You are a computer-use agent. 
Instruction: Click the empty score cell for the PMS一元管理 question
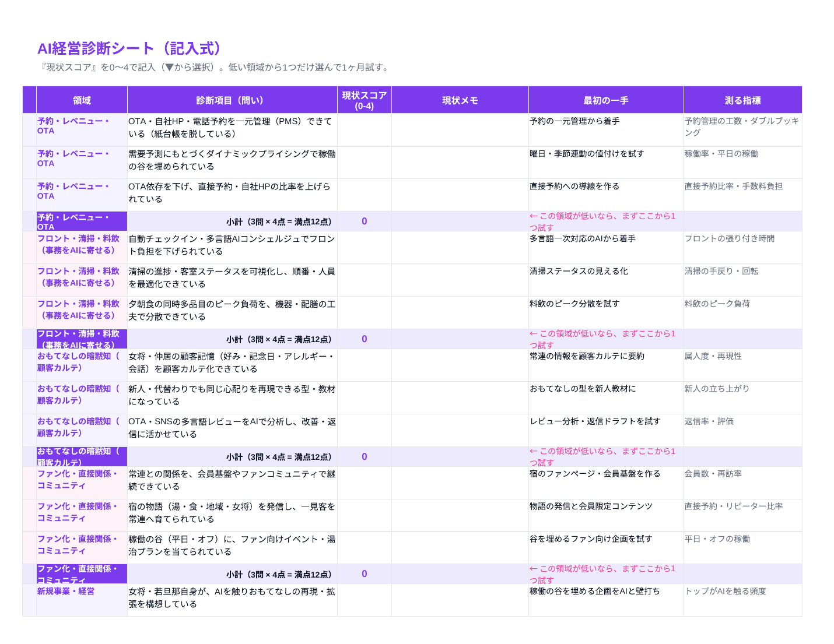click(x=365, y=129)
